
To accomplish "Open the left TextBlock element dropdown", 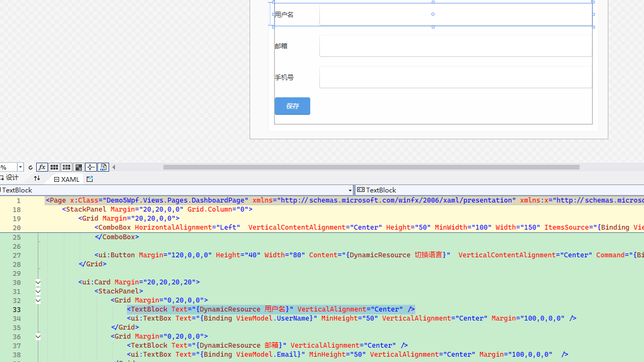I will pos(350,190).
